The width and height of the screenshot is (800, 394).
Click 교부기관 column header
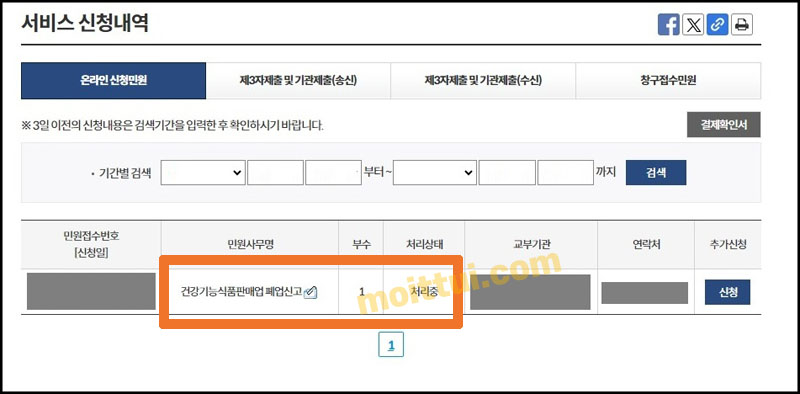(531, 244)
